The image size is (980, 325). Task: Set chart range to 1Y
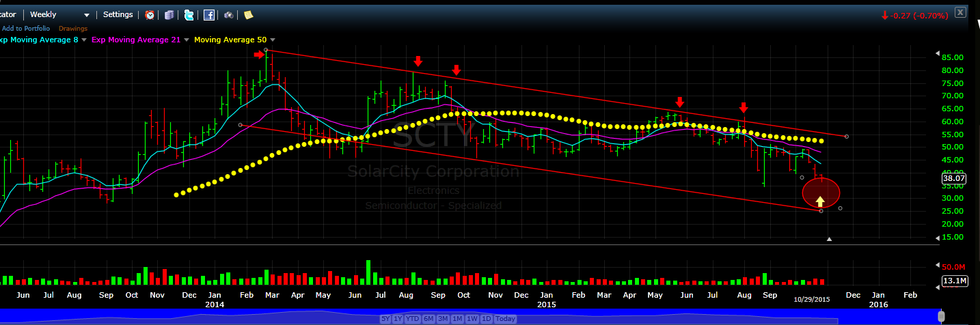398,319
